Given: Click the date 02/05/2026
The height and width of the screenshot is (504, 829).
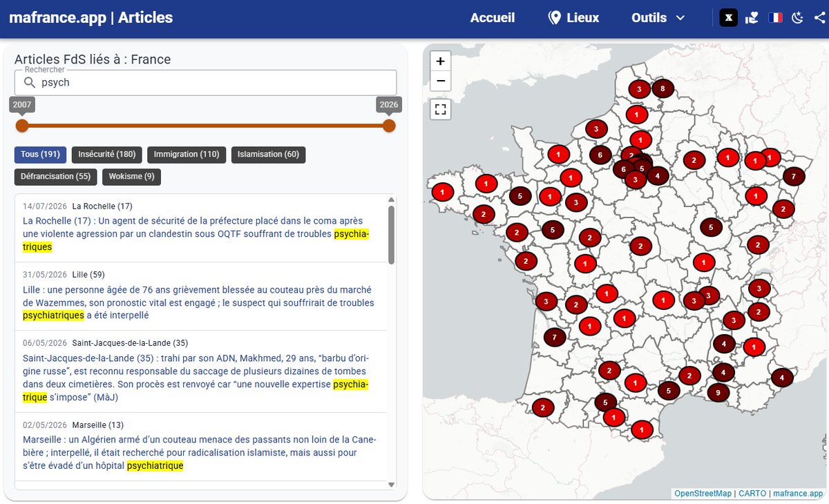Looking at the screenshot, I should 44,425.
